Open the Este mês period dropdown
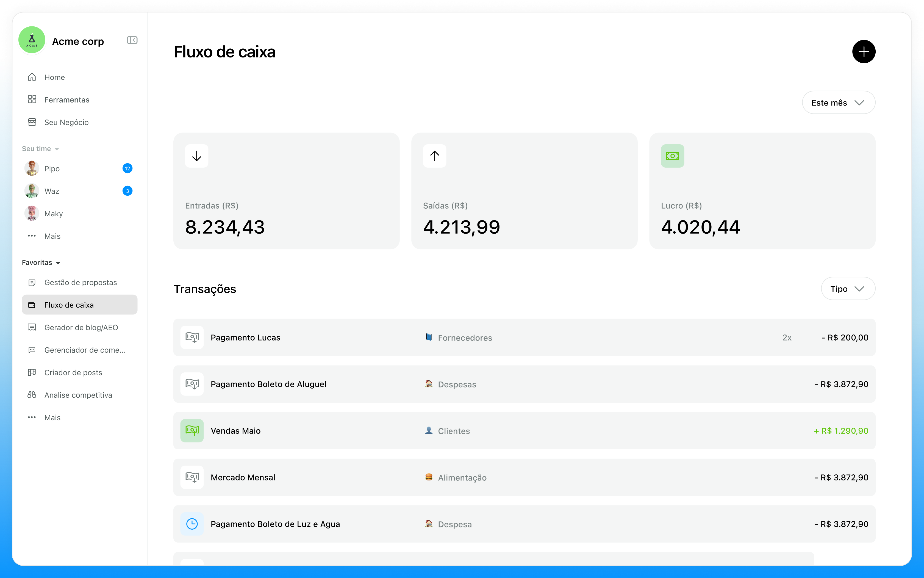The height and width of the screenshot is (578, 924). [x=838, y=103]
